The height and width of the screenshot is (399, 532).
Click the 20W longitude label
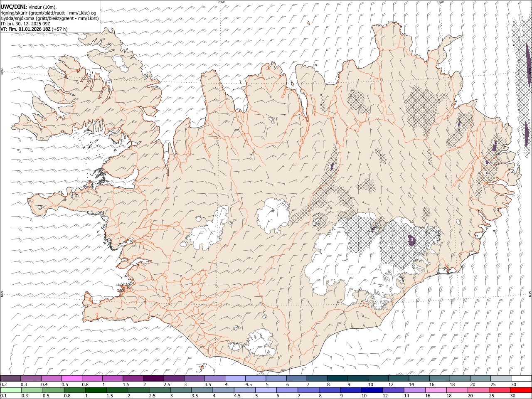coord(221,2)
